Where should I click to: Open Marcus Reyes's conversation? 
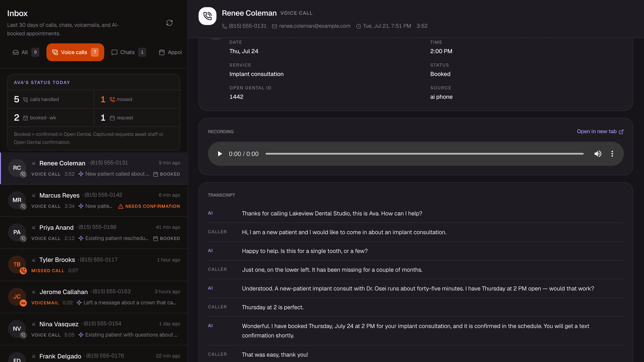pyautogui.click(x=94, y=201)
